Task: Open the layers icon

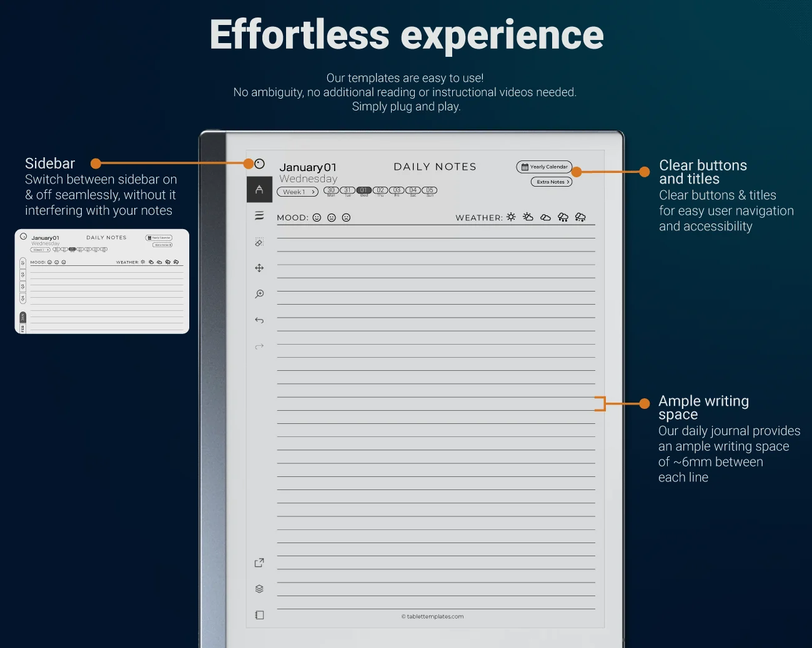Action: coord(259,589)
